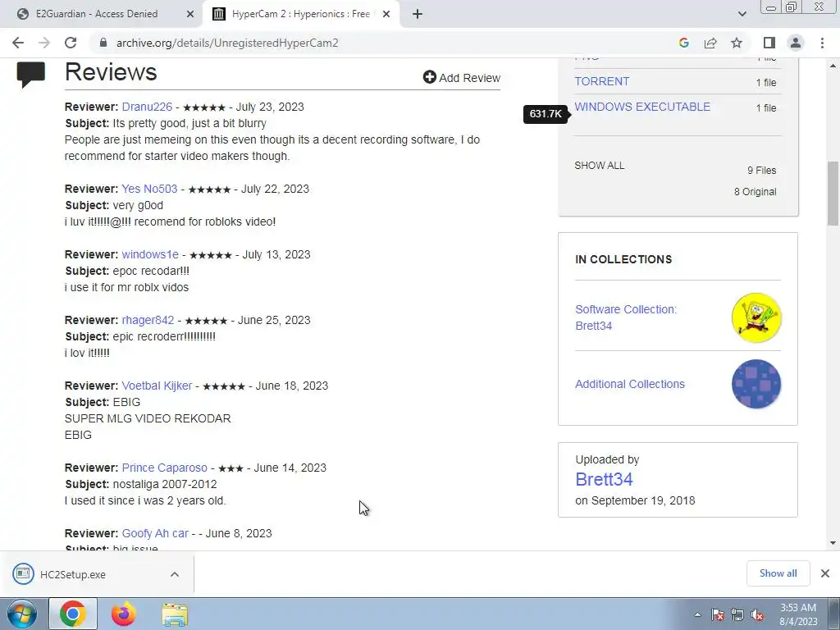Image resolution: width=840 pixels, height=630 pixels.
Task: Click the muted volume tray icon
Action: click(x=757, y=615)
